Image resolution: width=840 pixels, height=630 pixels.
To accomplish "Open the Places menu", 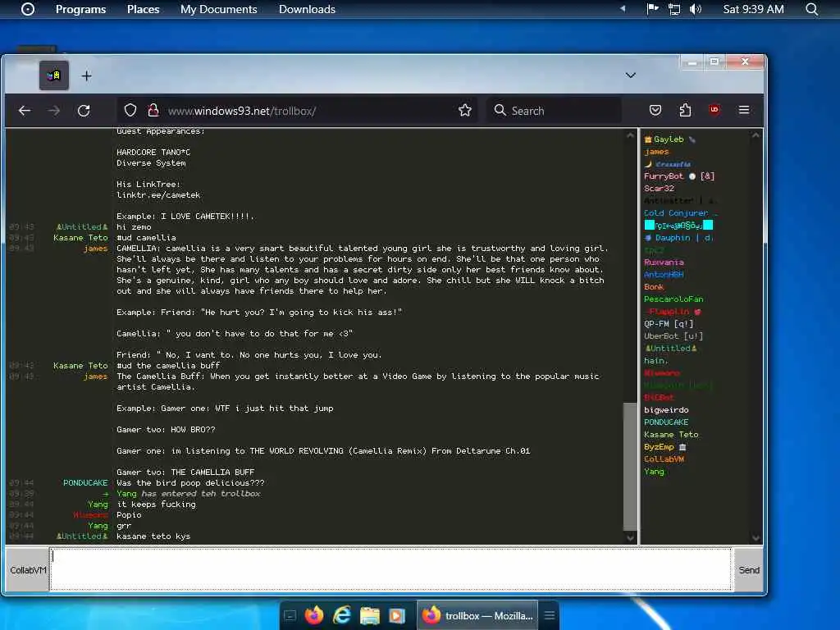I will pos(143,9).
